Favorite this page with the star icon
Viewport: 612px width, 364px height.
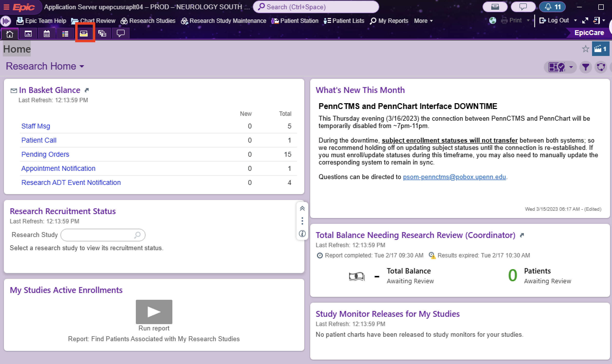(585, 49)
